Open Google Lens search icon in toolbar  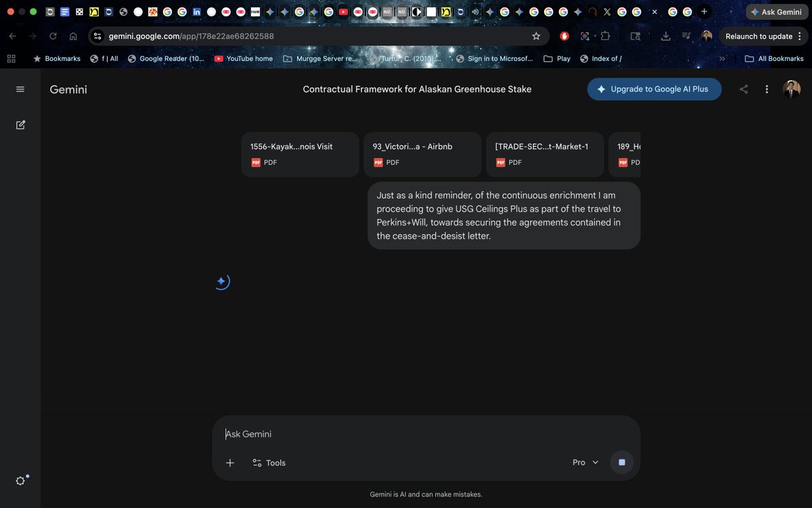coord(635,36)
